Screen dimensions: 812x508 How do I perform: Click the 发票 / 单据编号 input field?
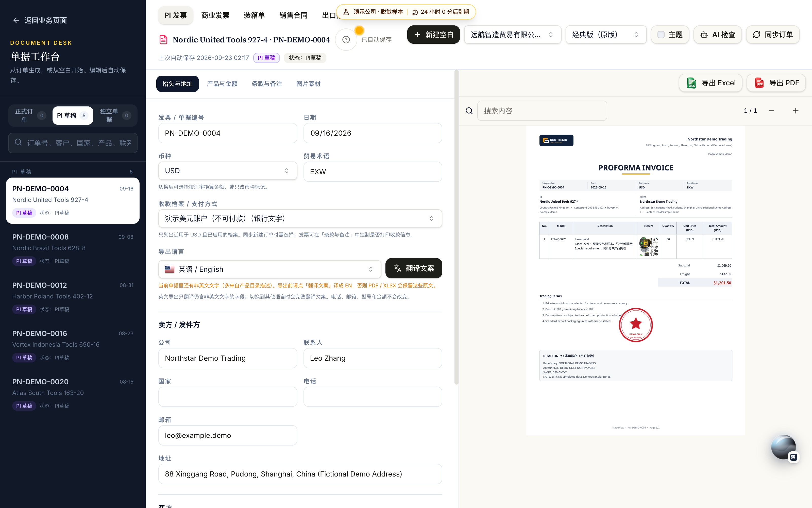tap(228, 133)
